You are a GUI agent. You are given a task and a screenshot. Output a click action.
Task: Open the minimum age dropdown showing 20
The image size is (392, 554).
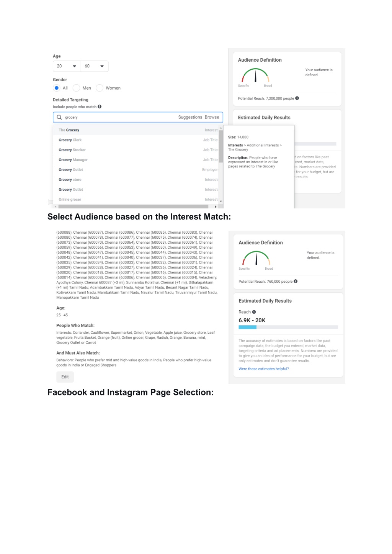[67, 66]
